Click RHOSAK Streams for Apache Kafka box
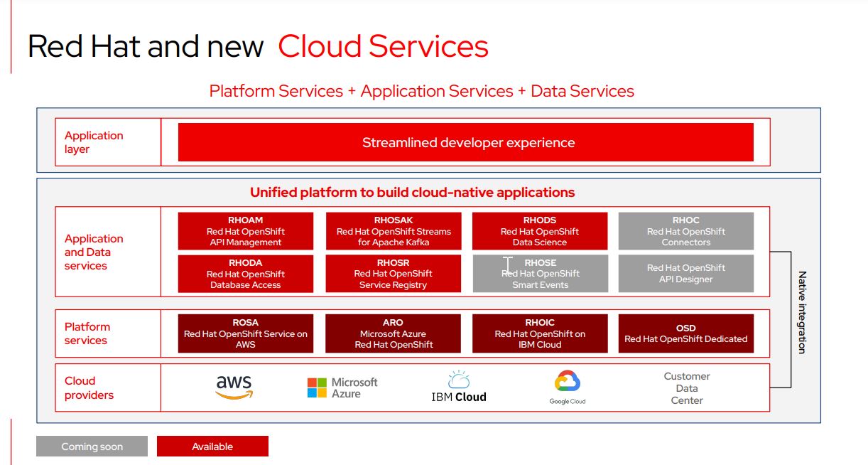Viewport: 868px width, 465px height. click(394, 231)
